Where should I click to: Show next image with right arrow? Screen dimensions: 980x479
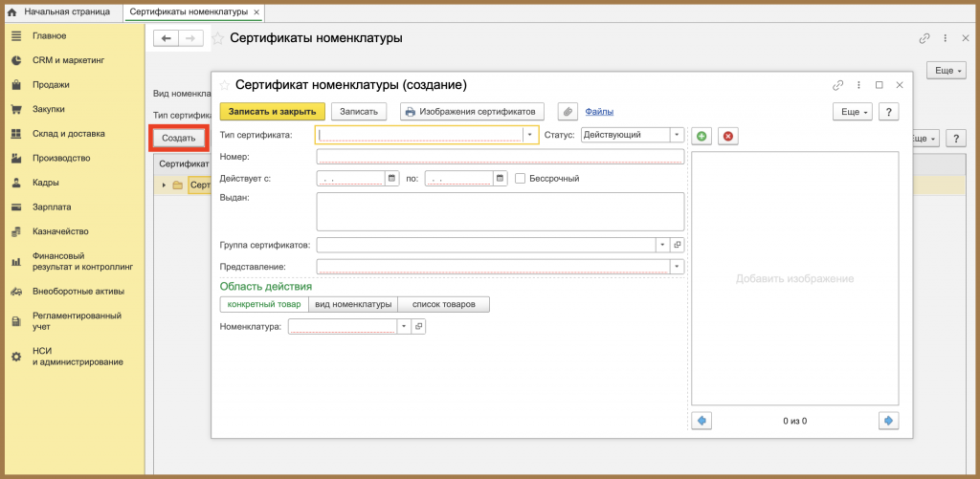click(888, 421)
